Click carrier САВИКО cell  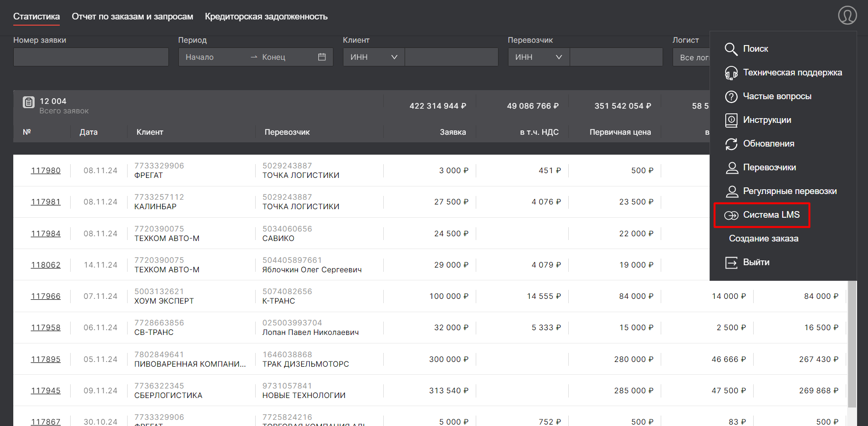pyautogui.click(x=278, y=238)
